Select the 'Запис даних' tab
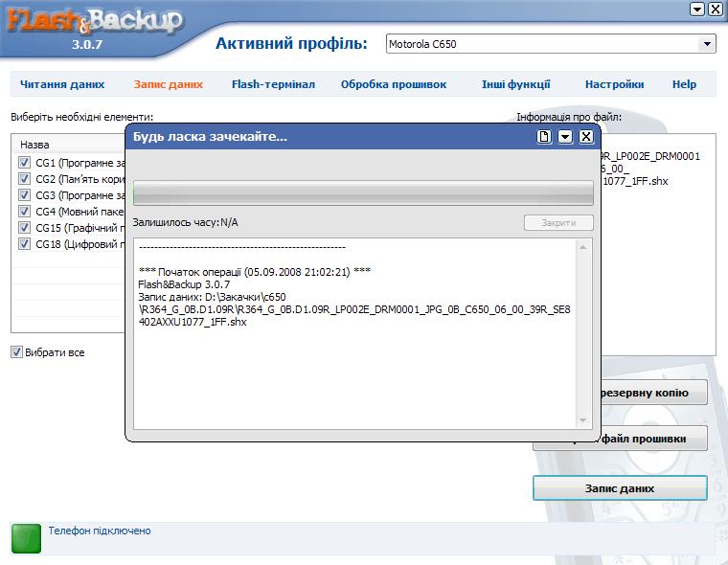The image size is (728, 565). point(168,84)
